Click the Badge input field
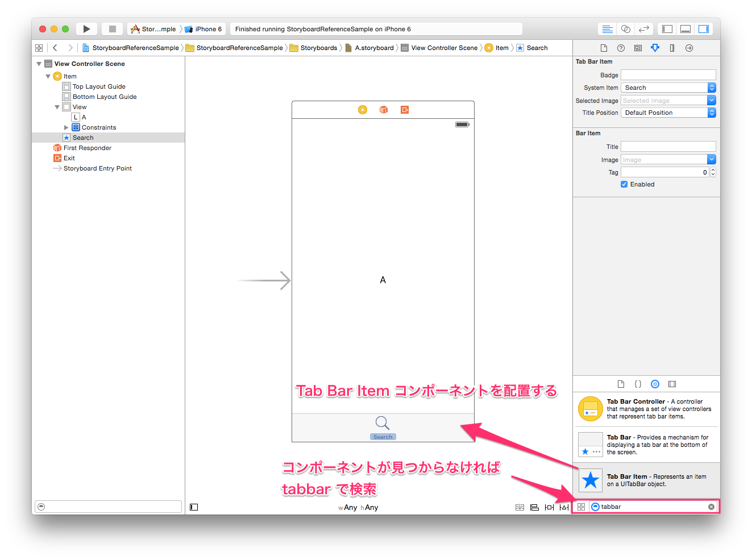This screenshot has width=752, height=560. tap(668, 75)
